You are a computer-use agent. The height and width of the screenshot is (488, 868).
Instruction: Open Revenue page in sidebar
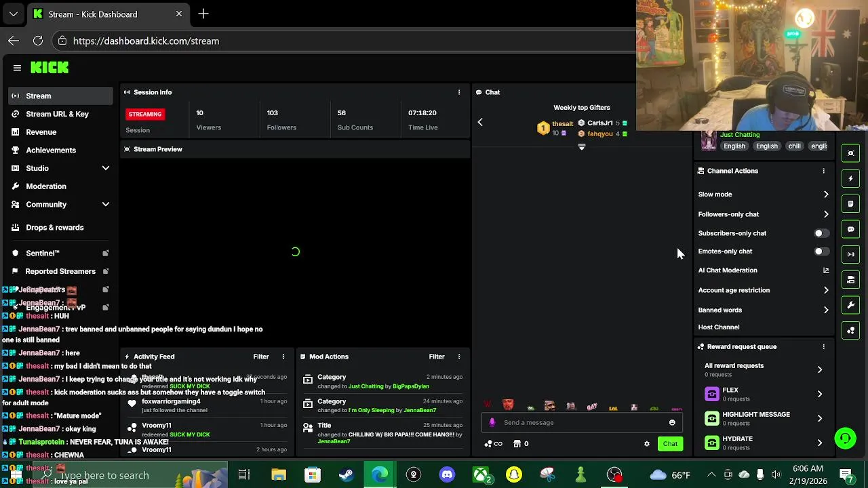(41, 132)
